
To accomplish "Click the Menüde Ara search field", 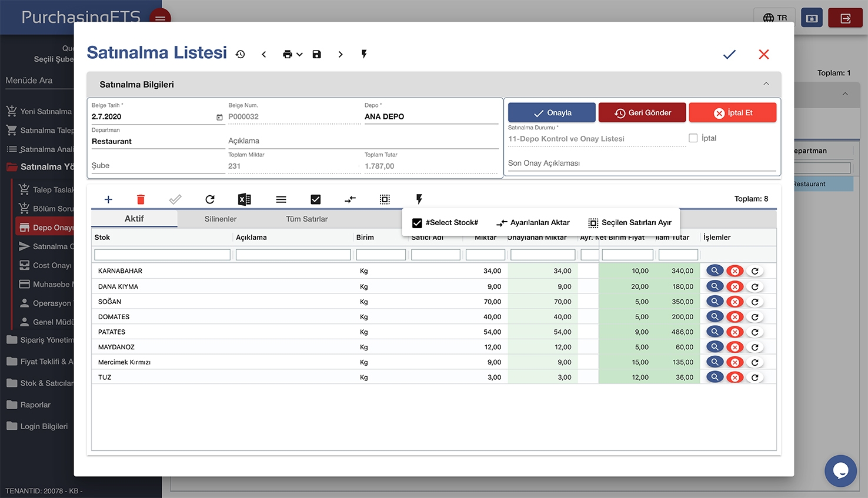I will pyautogui.click(x=38, y=81).
